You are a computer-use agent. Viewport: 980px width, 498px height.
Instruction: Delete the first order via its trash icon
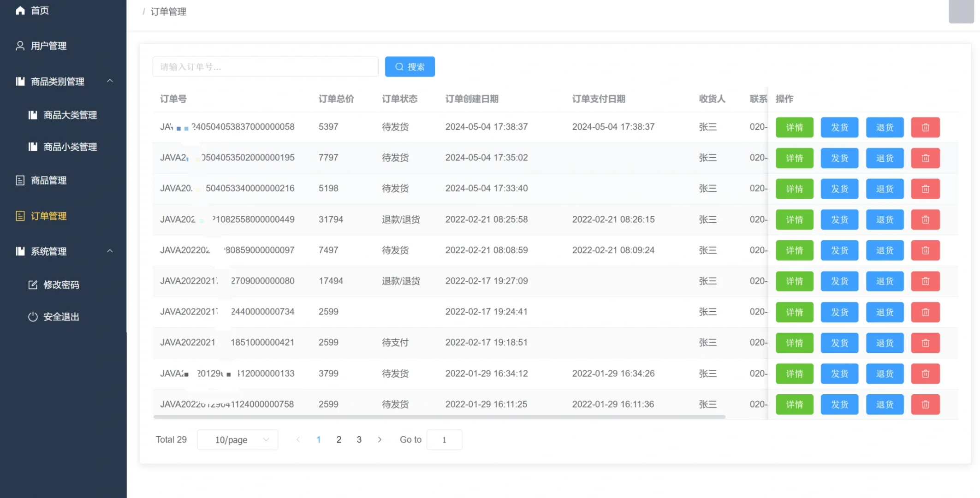click(925, 127)
